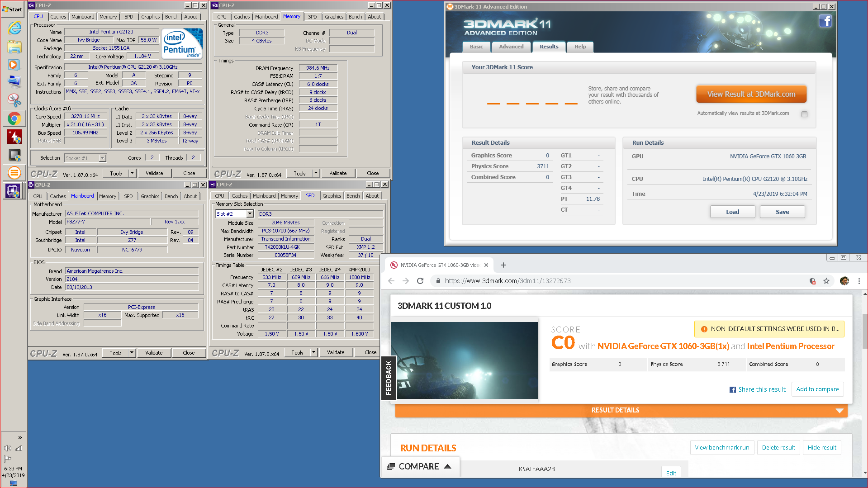
Task: Click the NVIDIA GeForce GTX 1060-3GB(1x) link
Action: (663, 346)
